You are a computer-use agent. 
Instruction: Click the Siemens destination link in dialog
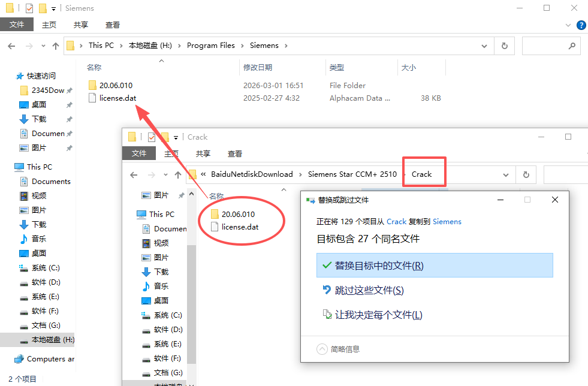(x=447, y=222)
